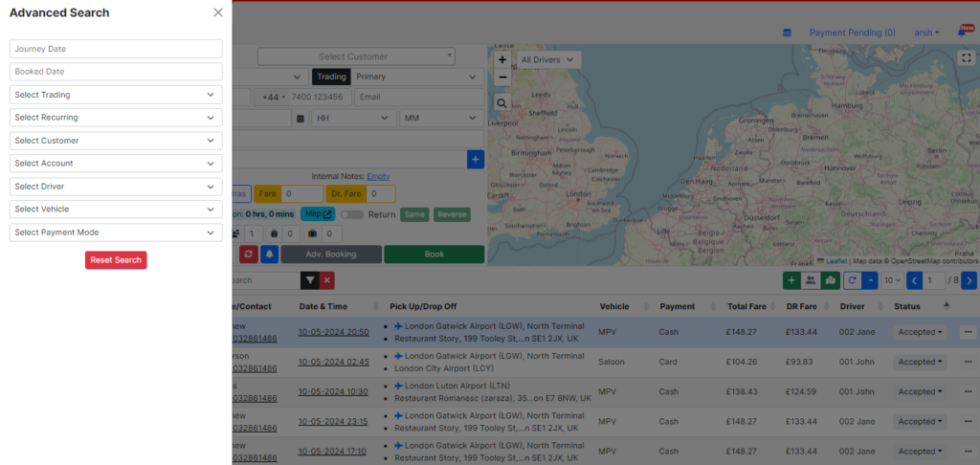Open row menu for the 10-05-2024 23:15 booking

(x=969, y=422)
